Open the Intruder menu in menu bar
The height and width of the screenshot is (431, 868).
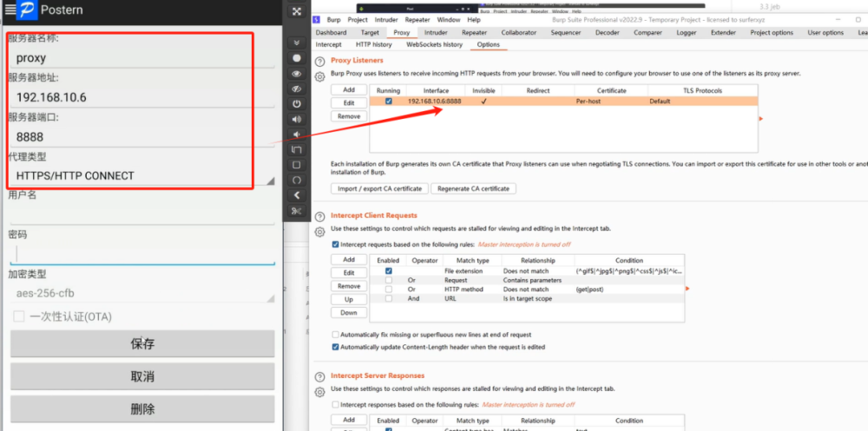coord(386,19)
